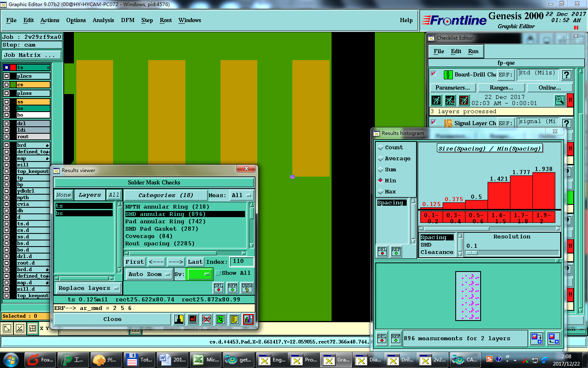Open Ranges... for Board-Drill Checks
The image size is (588, 368).
click(501, 88)
